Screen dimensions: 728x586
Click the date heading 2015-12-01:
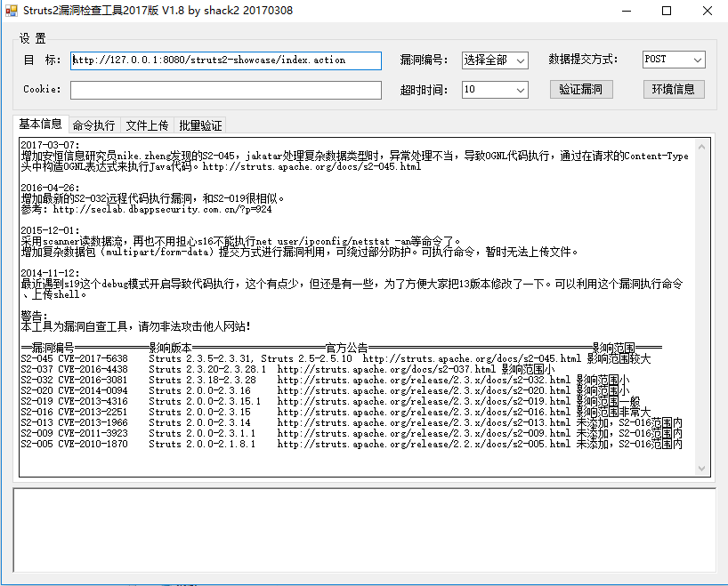pyautogui.click(x=50, y=230)
